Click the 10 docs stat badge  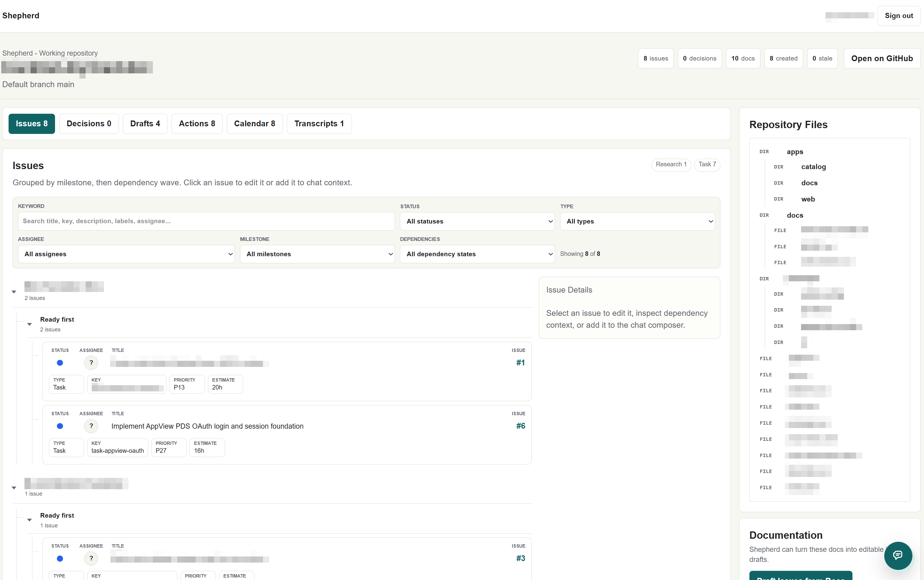tap(743, 58)
